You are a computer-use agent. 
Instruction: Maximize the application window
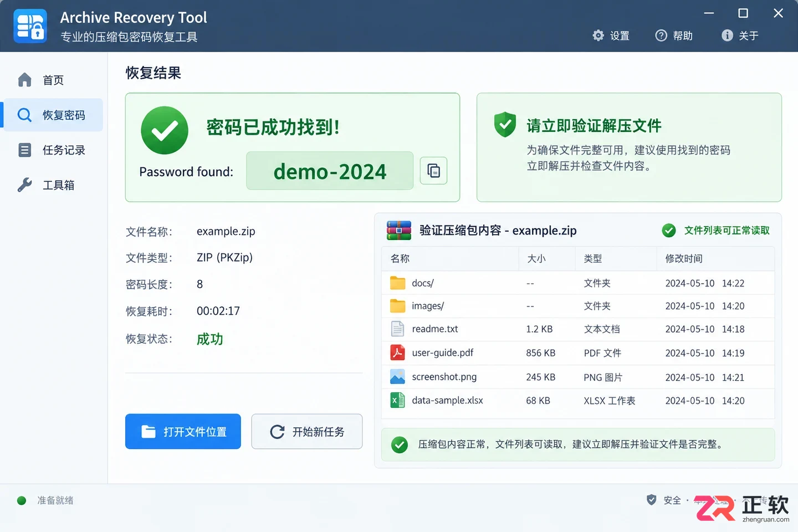tap(743, 13)
